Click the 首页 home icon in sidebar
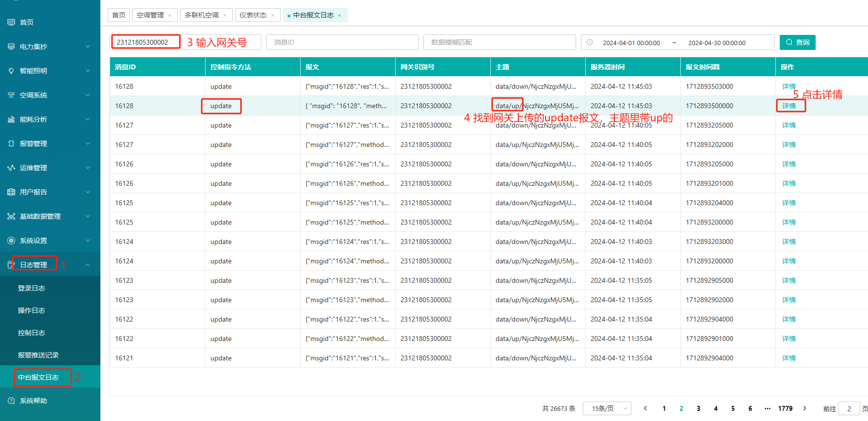The height and width of the screenshot is (421, 868). [x=11, y=22]
